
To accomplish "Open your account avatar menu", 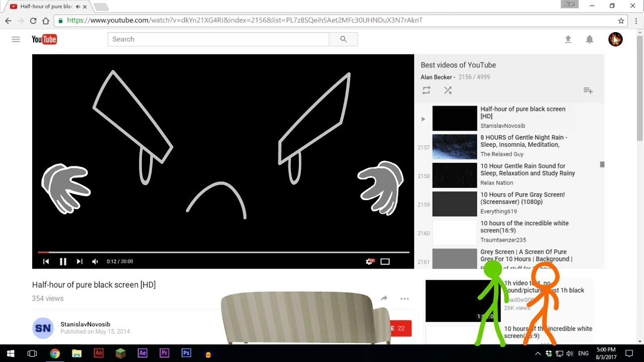I will (615, 39).
